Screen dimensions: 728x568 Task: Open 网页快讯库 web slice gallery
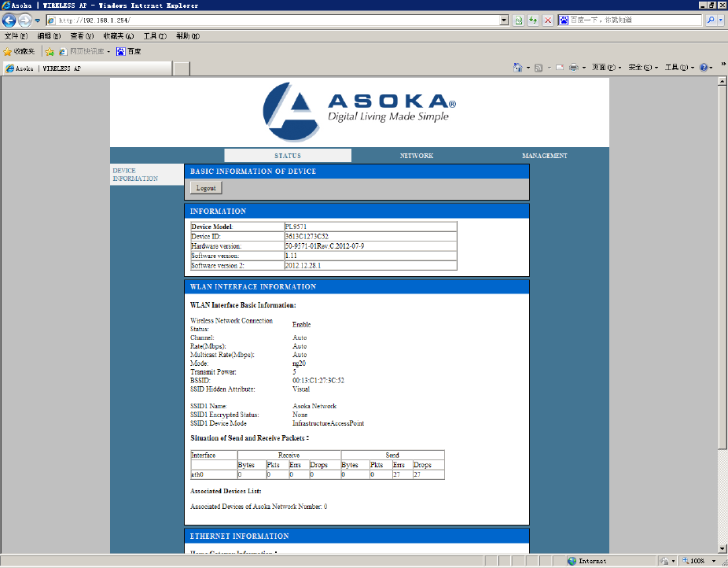(84, 51)
